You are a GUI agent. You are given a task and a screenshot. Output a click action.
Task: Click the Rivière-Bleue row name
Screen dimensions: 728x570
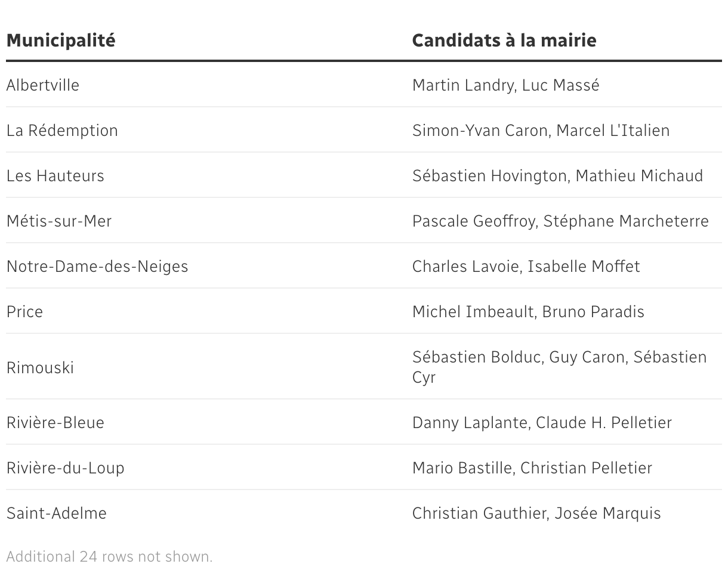coord(55,423)
